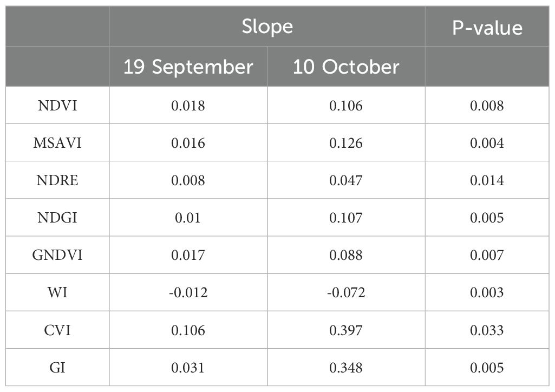555x392 pixels.
Task: Select WI September slope value -0.012
Action: [188, 292]
